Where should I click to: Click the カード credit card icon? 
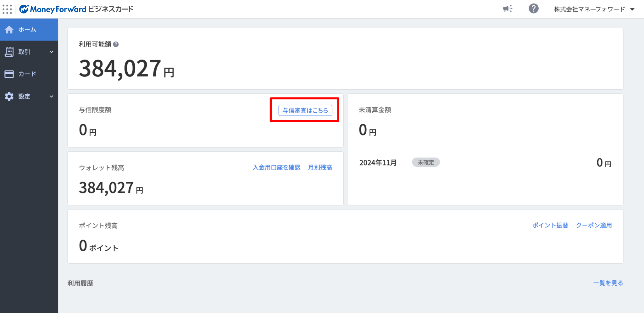[9, 74]
